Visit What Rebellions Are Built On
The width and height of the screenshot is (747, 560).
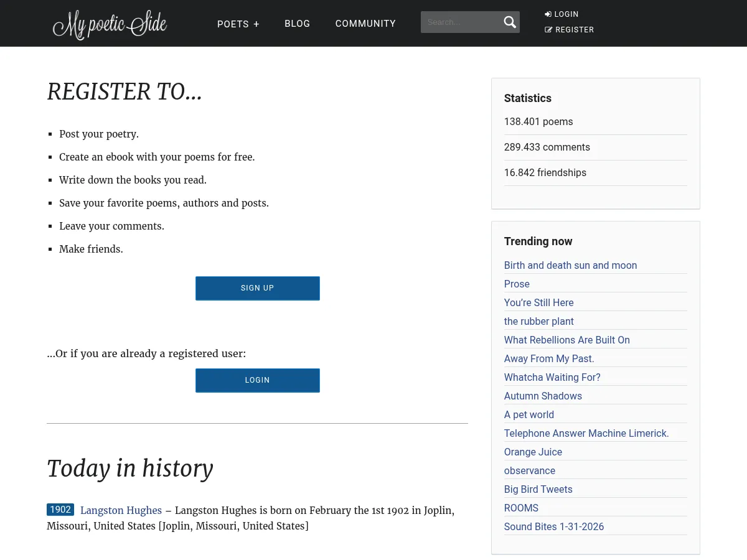tap(566, 340)
